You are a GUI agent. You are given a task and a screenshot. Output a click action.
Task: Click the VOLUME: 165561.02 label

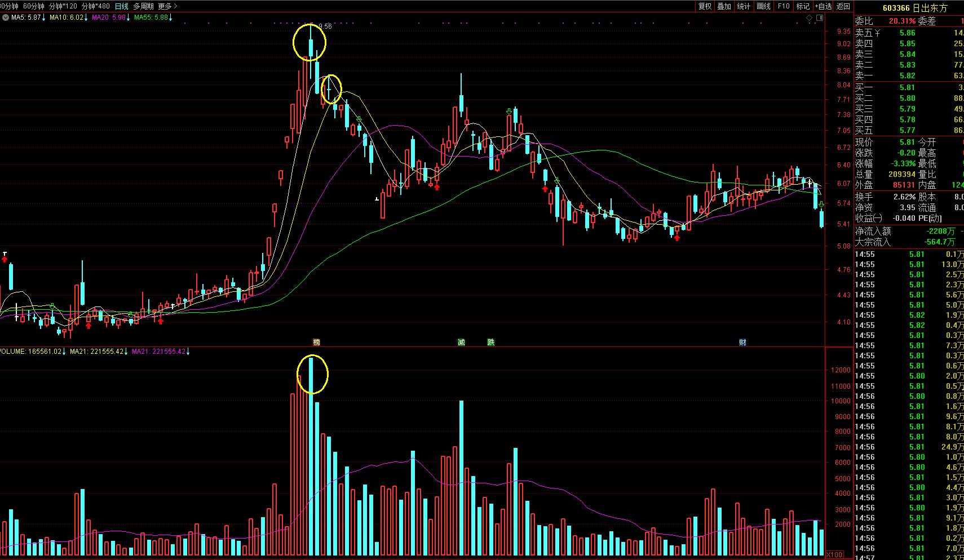[x=33, y=352]
